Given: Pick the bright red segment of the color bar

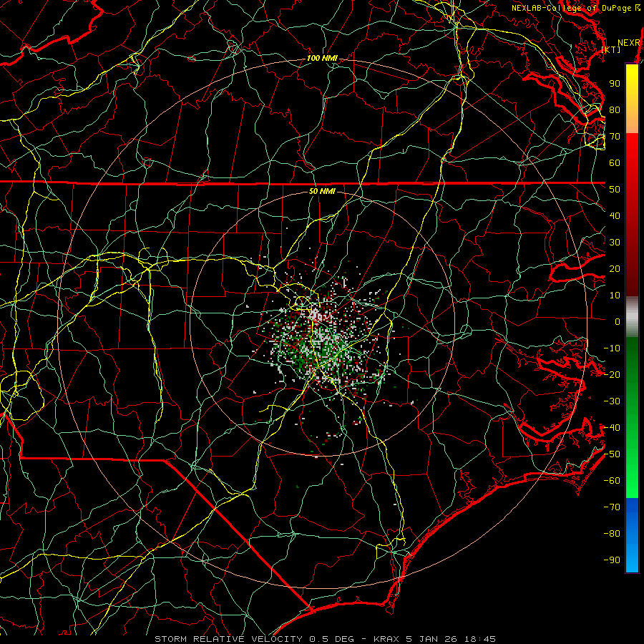Looking at the screenshot, I should (632, 165).
